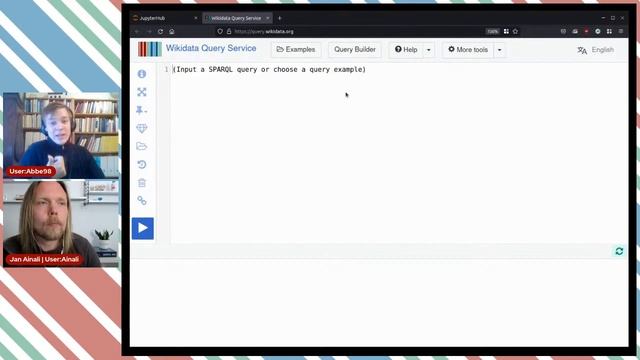
Task: Click the address bar URL query.wikidata.org
Action: pyautogui.click(x=264, y=31)
